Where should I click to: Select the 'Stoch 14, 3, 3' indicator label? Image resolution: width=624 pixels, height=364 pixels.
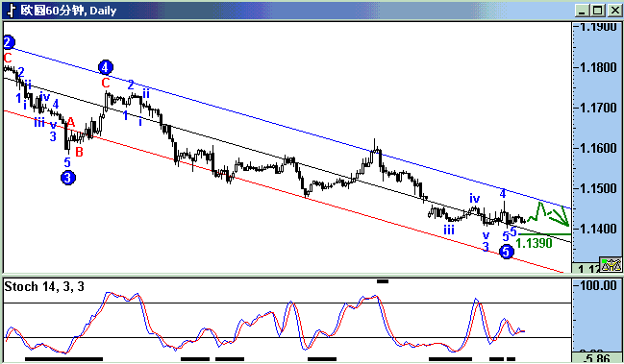coord(44,286)
